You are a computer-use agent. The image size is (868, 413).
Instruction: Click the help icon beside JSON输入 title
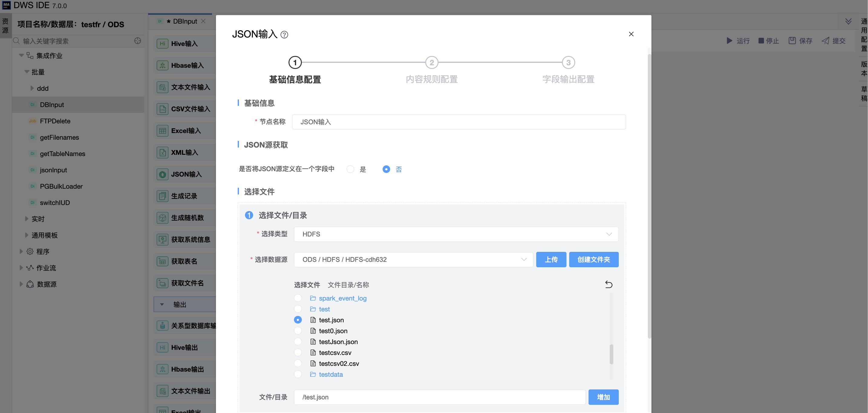tap(284, 35)
